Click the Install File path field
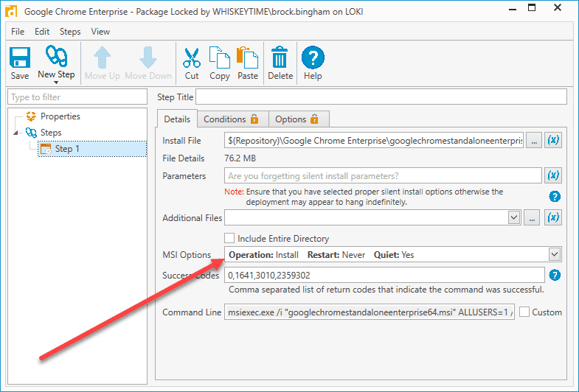The width and height of the screenshot is (579, 392). [374, 140]
